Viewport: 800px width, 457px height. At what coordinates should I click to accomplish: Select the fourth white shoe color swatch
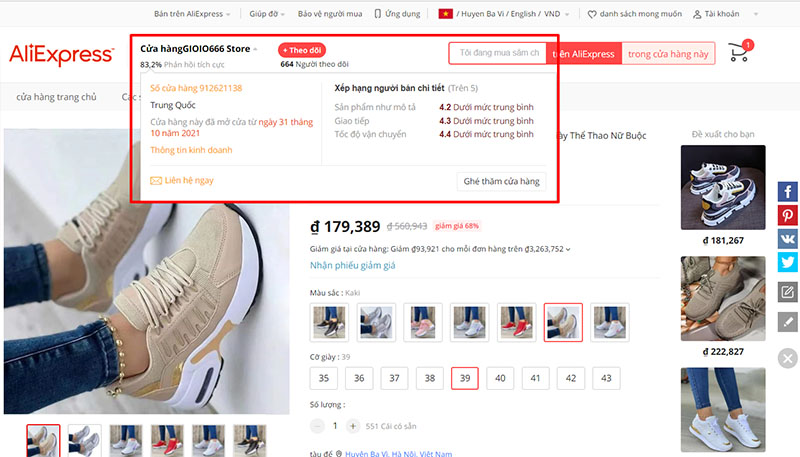pos(469,322)
